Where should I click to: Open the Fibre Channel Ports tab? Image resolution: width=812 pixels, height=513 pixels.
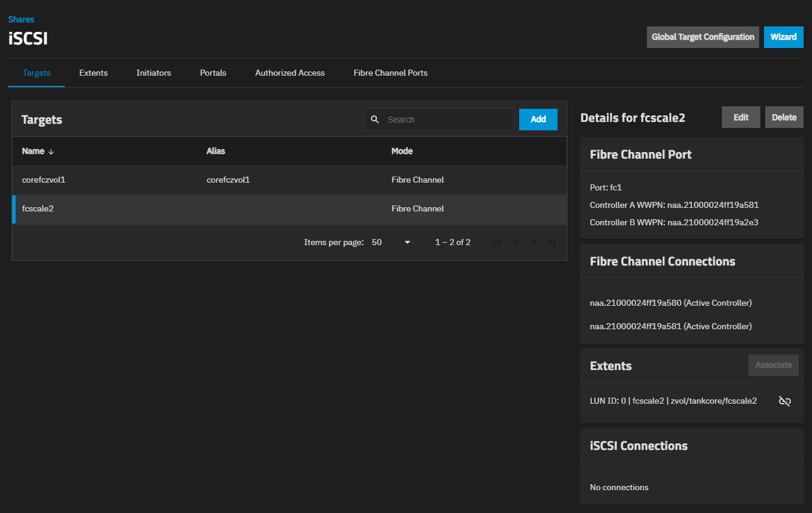(390, 73)
